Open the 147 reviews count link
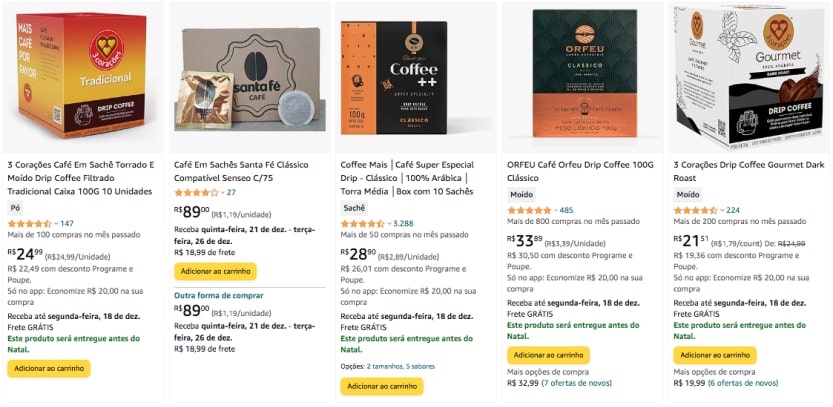 pyautogui.click(x=67, y=223)
